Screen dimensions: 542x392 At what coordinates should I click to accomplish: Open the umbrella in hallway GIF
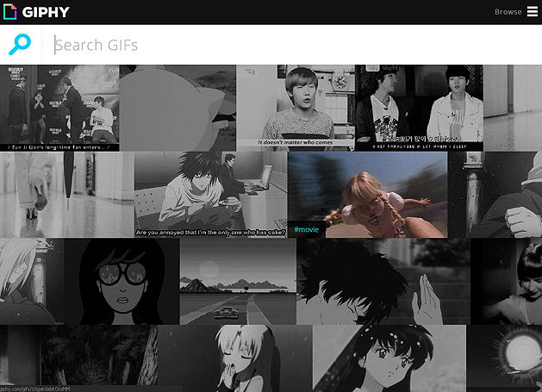(66, 195)
